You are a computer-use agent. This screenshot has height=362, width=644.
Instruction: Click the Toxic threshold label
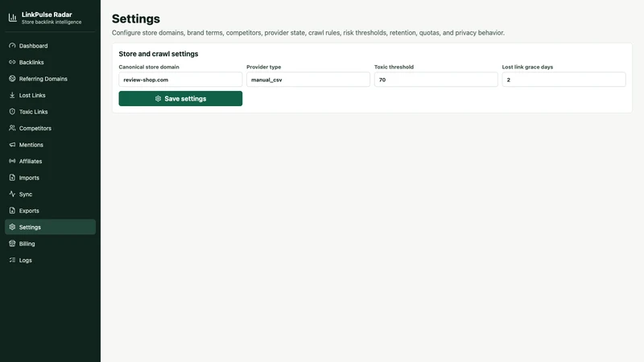(x=394, y=67)
